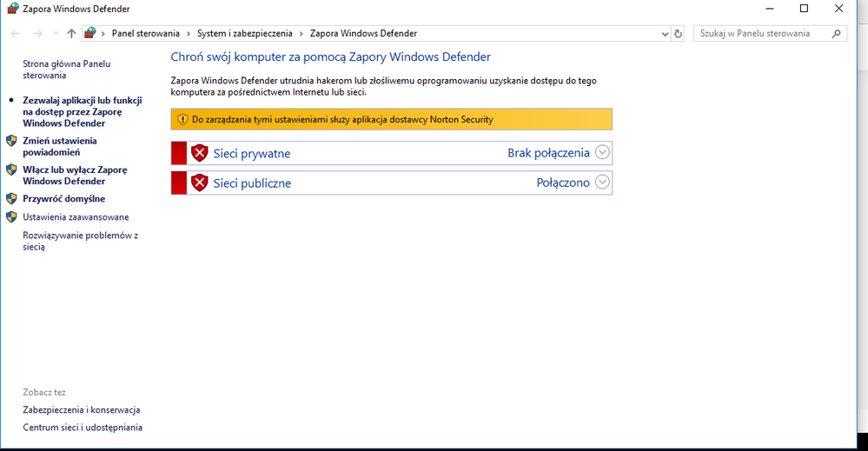The width and height of the screenshot is (868, 451).
Task: Refresh the Control Panel page
Action: pos(678,34)
